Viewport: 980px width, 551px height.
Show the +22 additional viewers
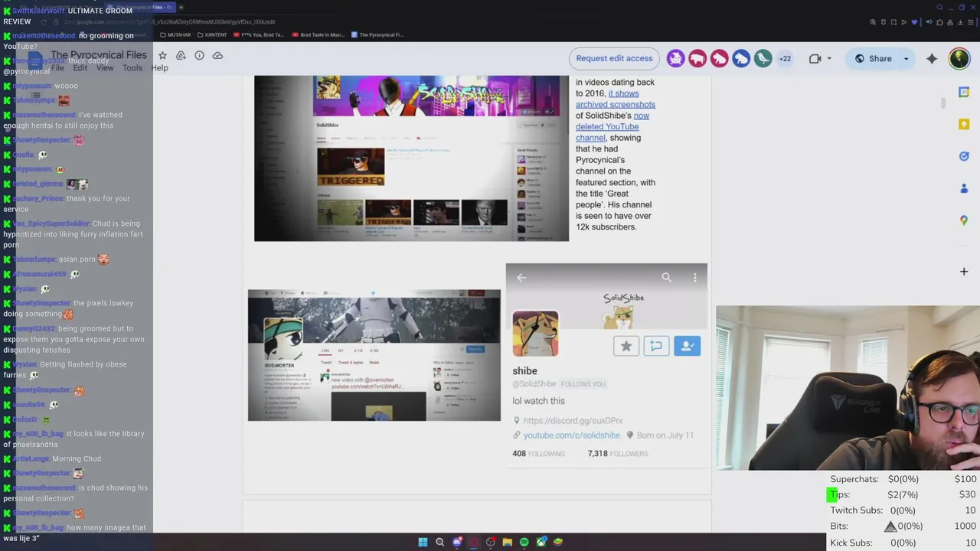click(785, 58)
